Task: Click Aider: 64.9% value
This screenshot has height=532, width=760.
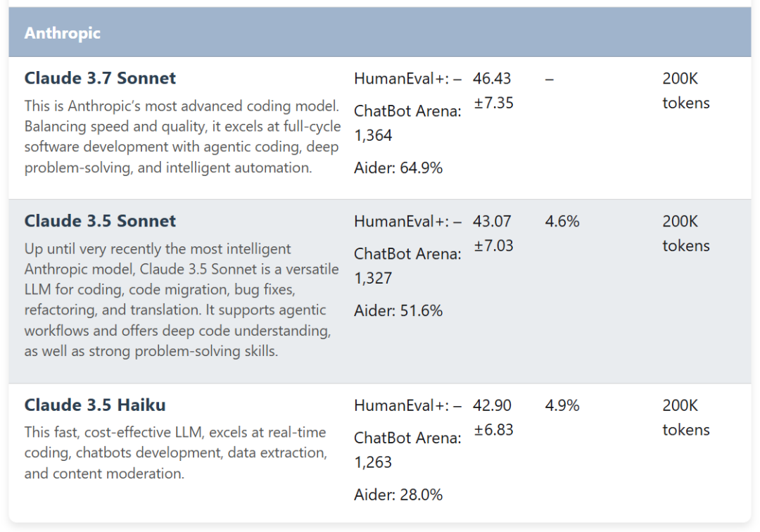Action: tap(398, 168)
